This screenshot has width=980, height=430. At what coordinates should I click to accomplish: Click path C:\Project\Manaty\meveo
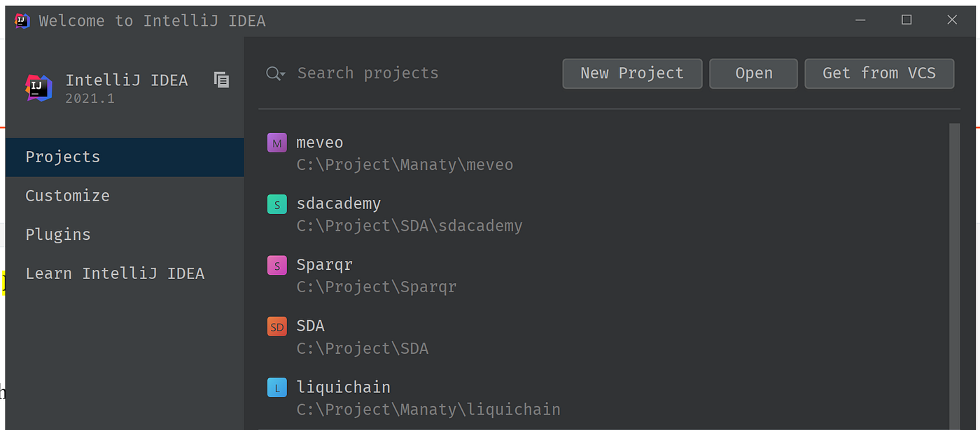pos(405,165)
